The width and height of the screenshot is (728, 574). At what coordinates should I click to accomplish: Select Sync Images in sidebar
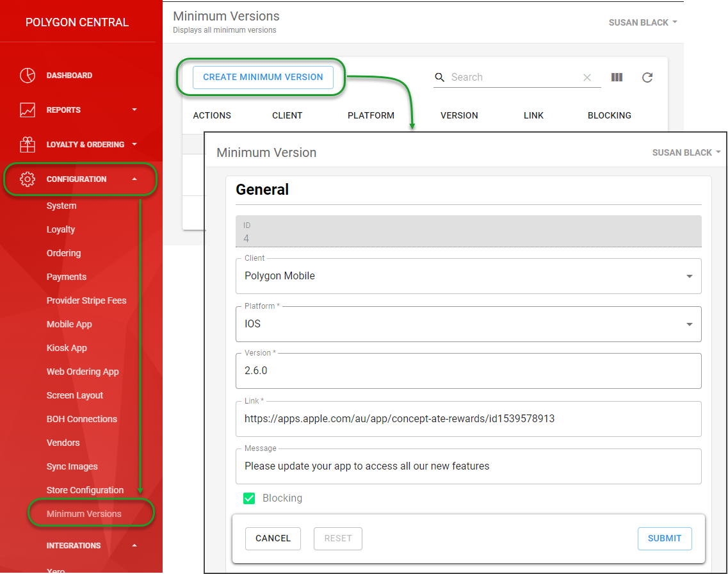pos(72,466)
